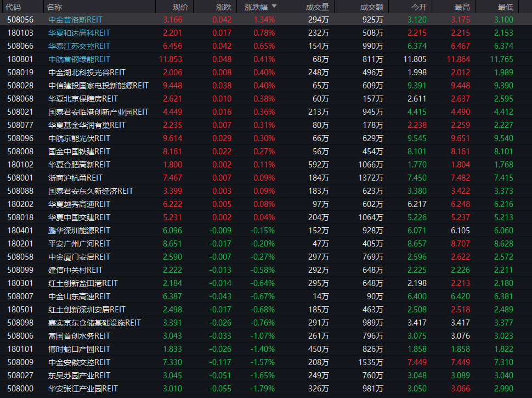
Task: Select 国泰君安东久新经济REIT name
Action: coord(90,191)
